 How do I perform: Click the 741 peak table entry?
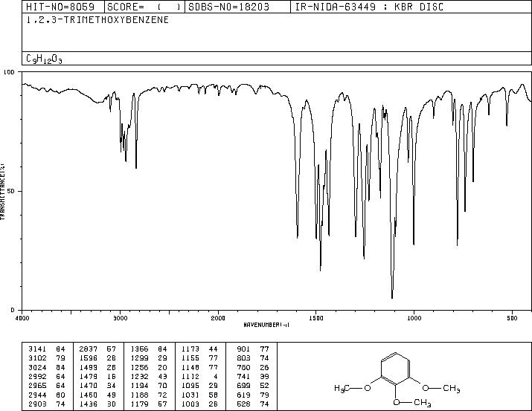253,376
